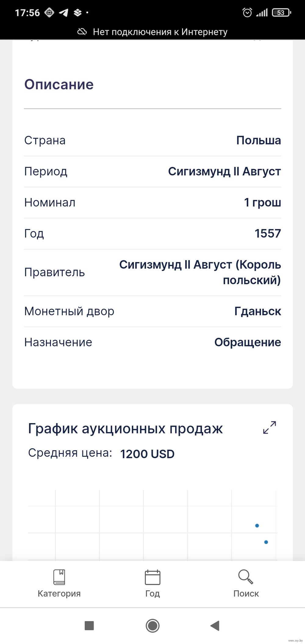Tap the '1 грош' denomination value
Screen dimensions: 305x644
click(x=263, y=203)
